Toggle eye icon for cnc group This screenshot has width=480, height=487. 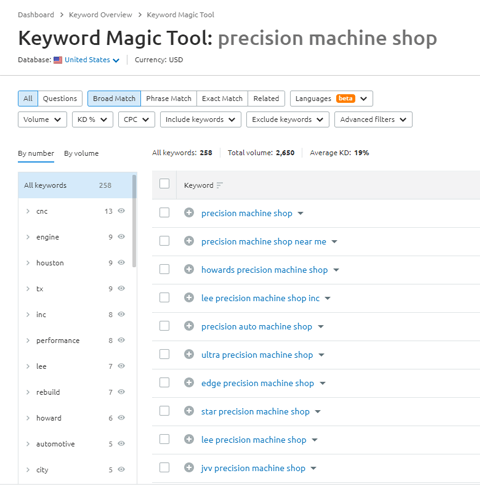tap(121, 211)
